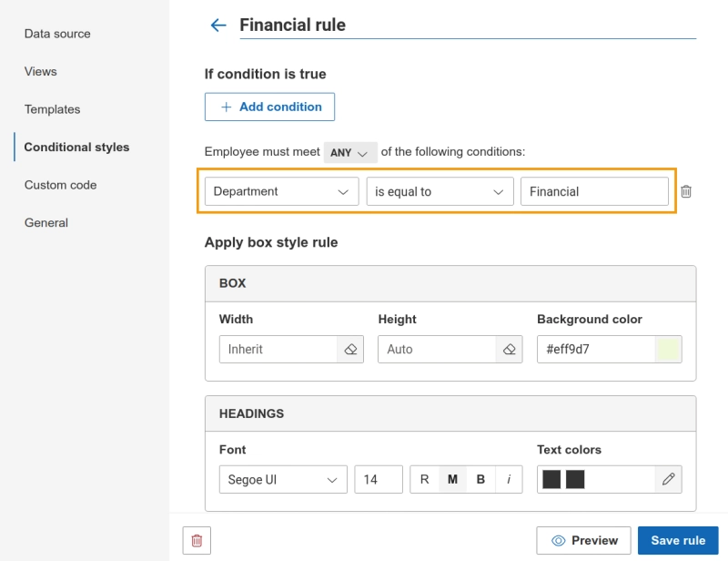This screenshot has height=561, width=728.
Task: Open the Department field dropdown
Action: pos(281,191)
